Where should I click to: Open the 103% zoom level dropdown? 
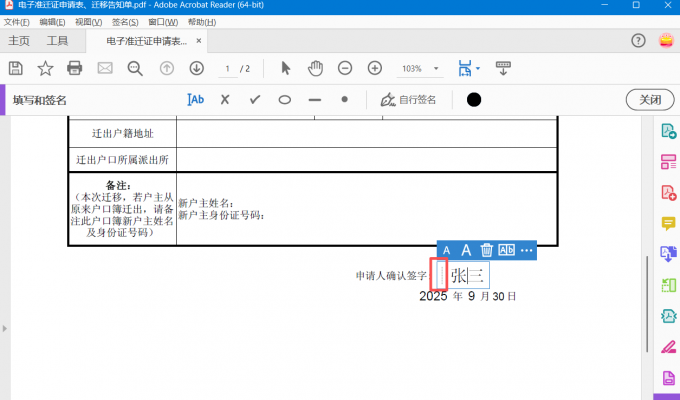[420, 69]
